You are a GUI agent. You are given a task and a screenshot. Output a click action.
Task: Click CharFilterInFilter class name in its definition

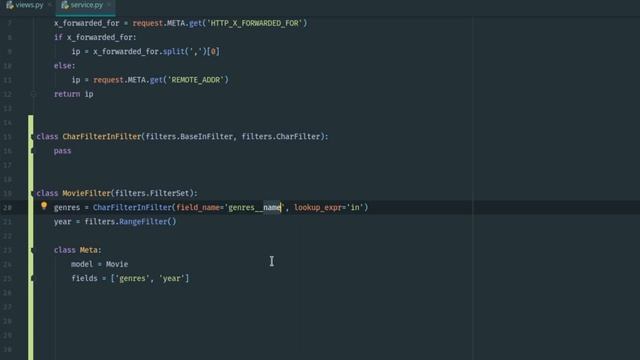click(102, 137)
